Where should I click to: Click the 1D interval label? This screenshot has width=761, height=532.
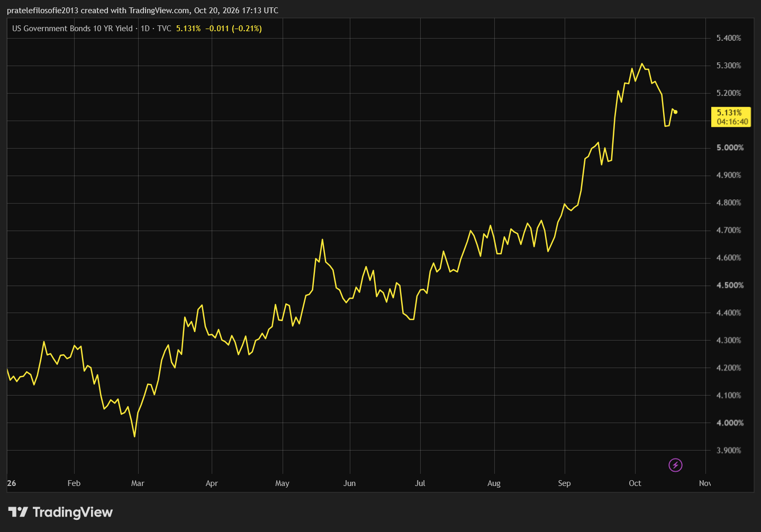[145, 29]
